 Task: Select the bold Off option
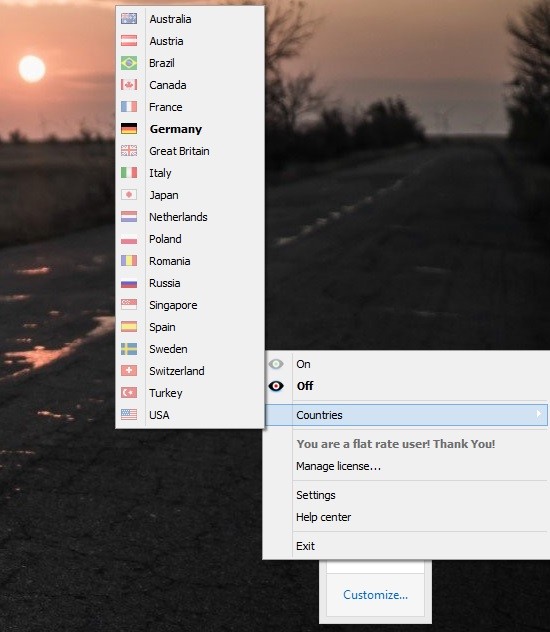[305, 386]
